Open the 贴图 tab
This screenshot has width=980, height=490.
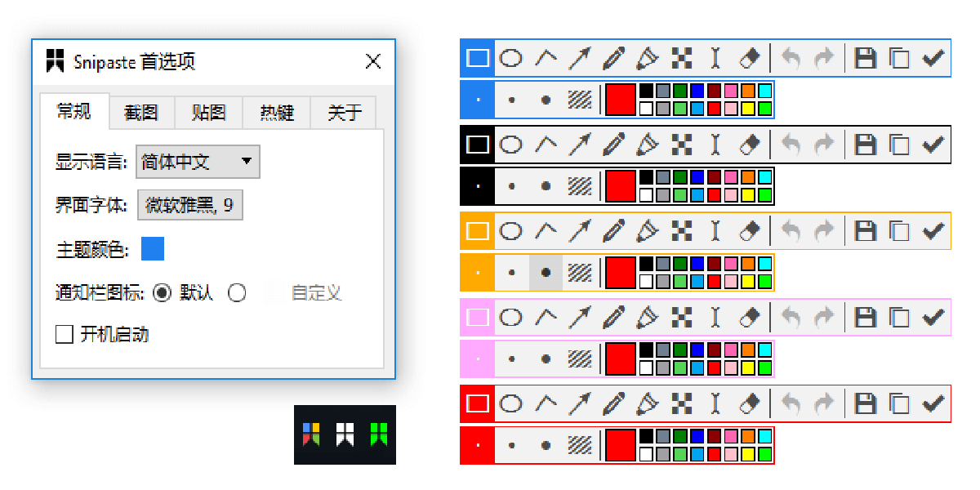click(209, 113)
